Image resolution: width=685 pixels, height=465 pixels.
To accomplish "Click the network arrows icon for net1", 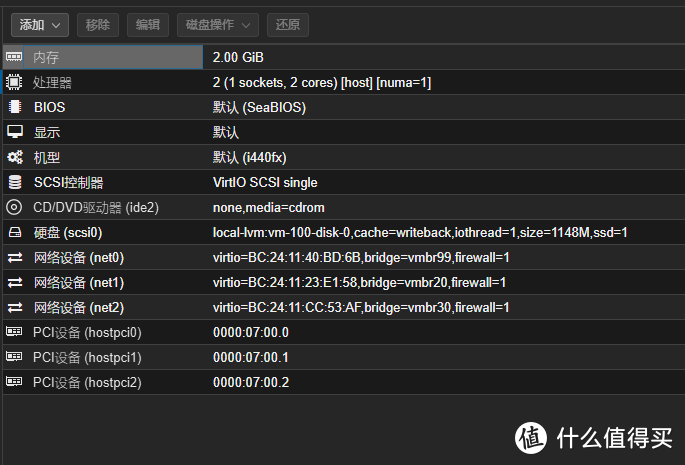I will 15,282.
